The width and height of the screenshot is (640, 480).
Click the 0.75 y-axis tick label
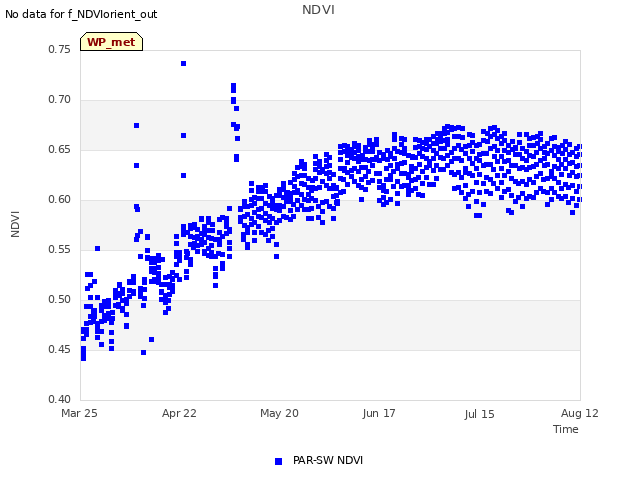coord(59,49)
